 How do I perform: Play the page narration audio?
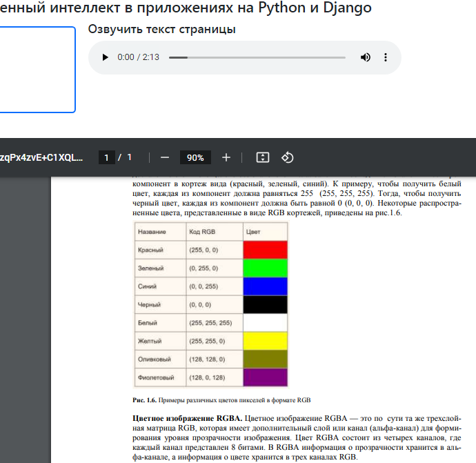click(x=105, y=57)
